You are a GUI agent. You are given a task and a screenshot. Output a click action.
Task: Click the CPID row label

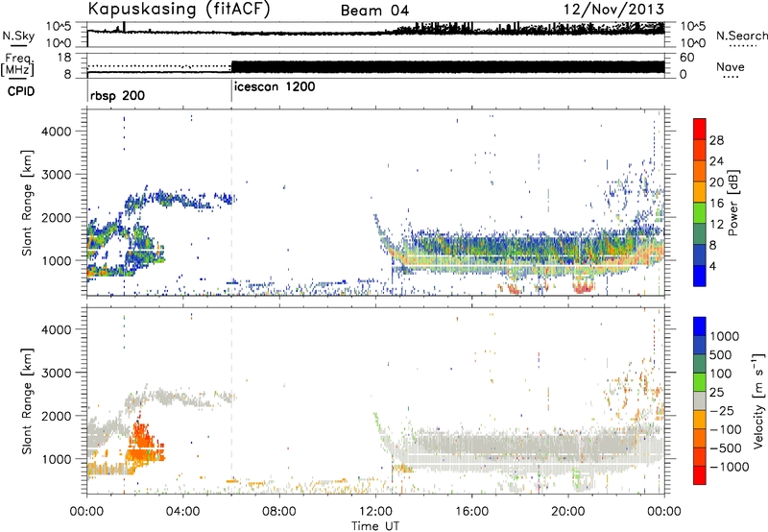click(x=21, y=91)
